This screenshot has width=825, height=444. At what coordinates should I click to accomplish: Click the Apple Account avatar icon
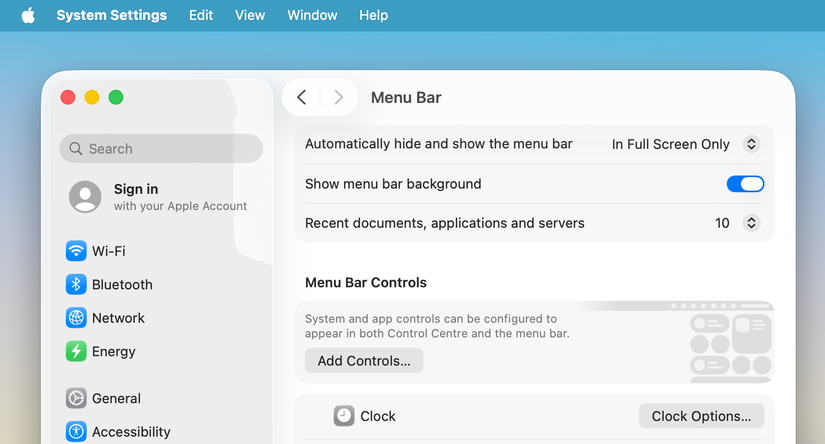[85, 197]
